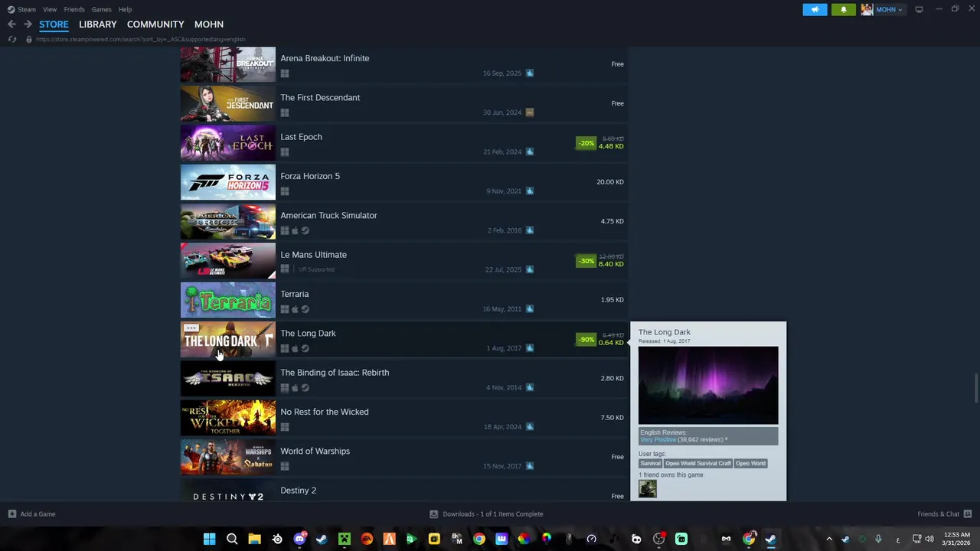Click Windows icon on Arena Breakout: Infinite row
Screen dimensions: 980x551
(285, 73)
